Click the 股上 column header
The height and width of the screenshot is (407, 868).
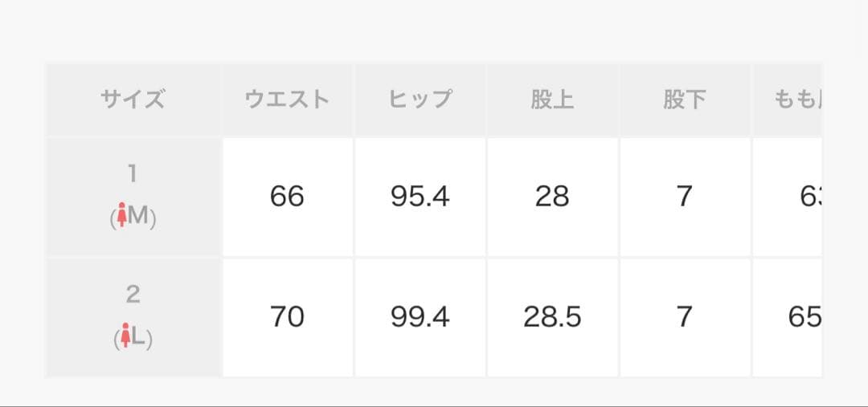click(x=552, y=100)
